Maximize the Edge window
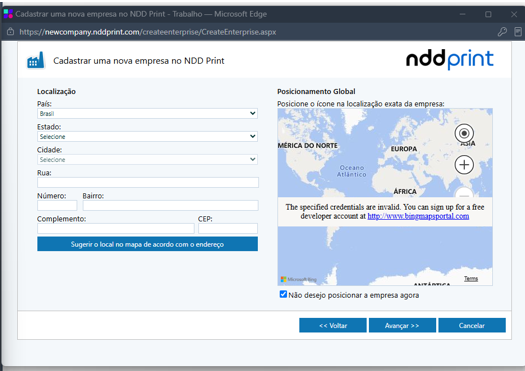Viewport: 525px width, 371px height. [488, 14]
